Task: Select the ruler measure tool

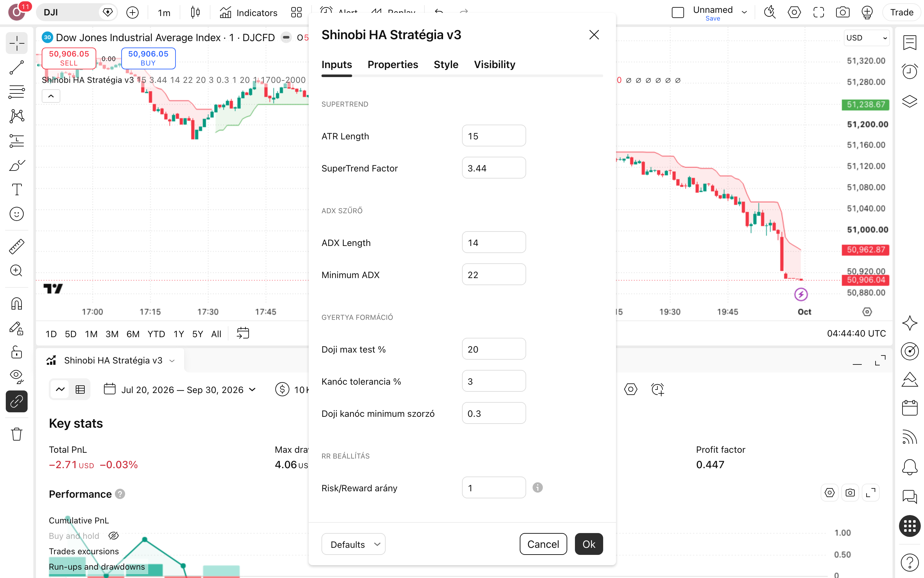Action: coord(17,247)
